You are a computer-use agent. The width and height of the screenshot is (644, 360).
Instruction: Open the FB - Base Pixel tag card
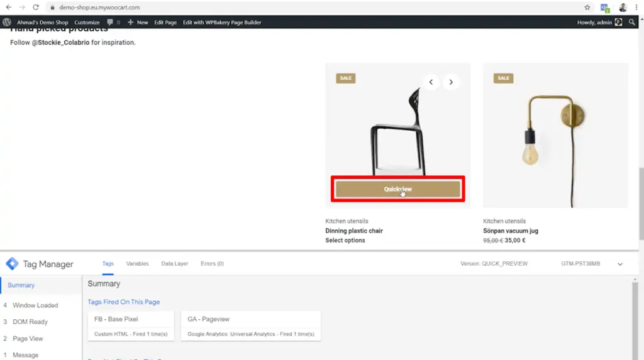tap(131, 326)
